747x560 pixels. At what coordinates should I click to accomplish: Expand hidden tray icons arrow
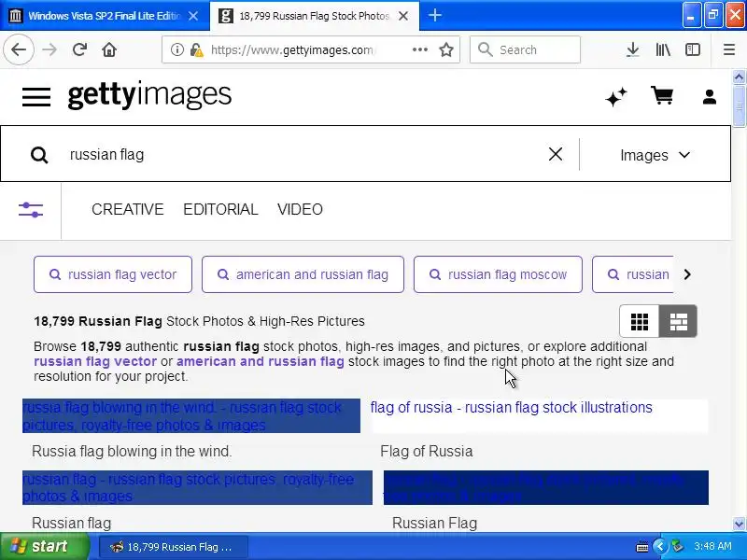click(660, 546)
